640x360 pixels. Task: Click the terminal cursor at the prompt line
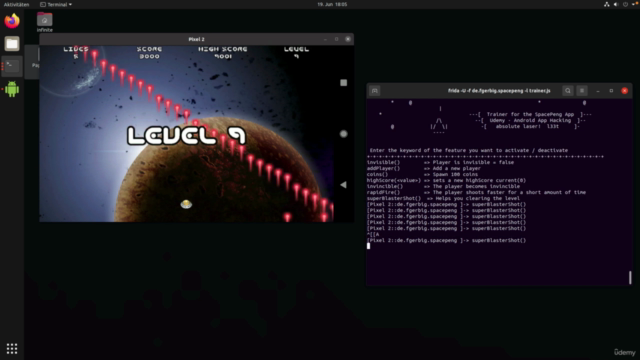pos(369,246)
